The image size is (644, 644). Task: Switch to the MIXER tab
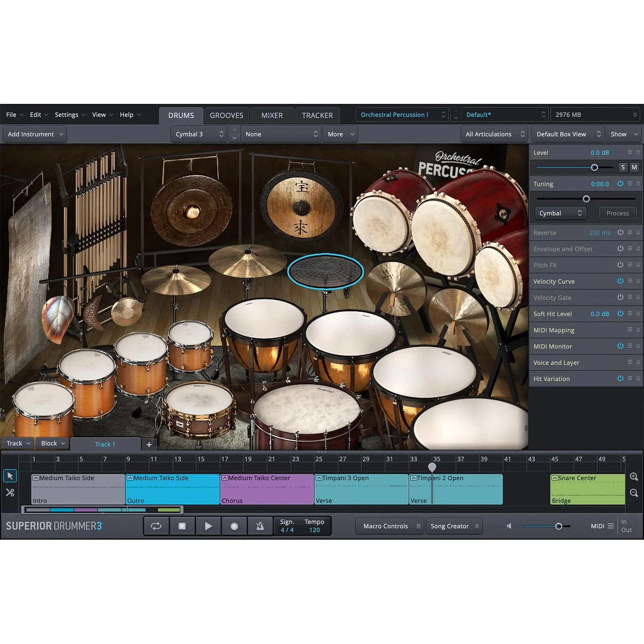tap(272, 115)
